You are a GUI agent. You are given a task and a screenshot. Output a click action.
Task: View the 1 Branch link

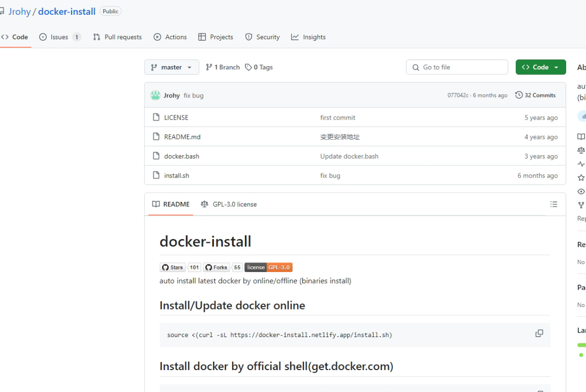[223, 67]
